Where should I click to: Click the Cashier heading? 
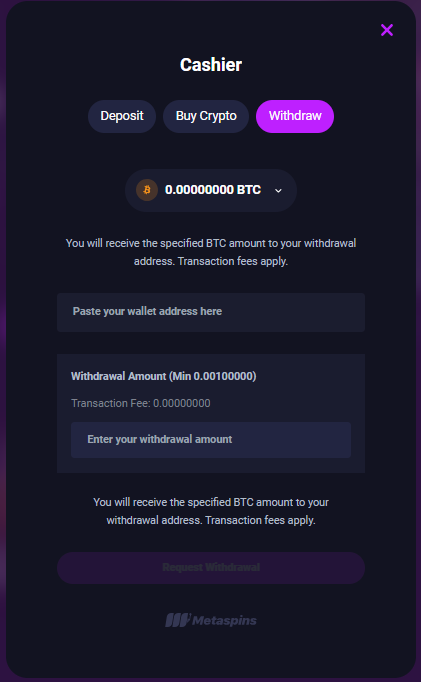tap(211, 65)
